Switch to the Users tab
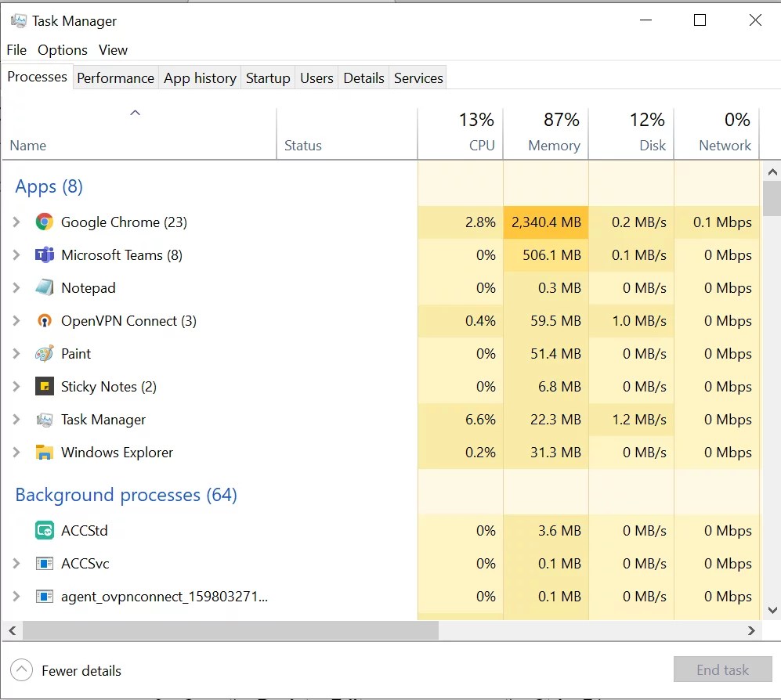This screenshot has width=781, height=700. click(316, 78)
